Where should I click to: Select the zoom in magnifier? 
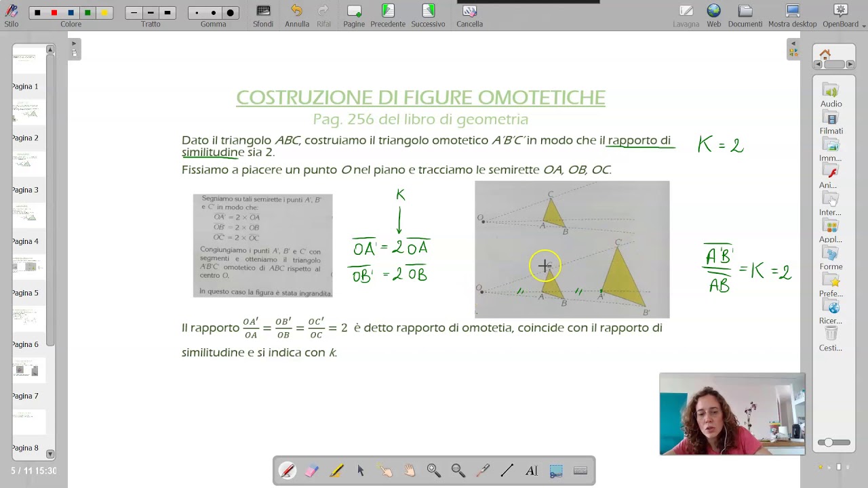click(434, 470)
